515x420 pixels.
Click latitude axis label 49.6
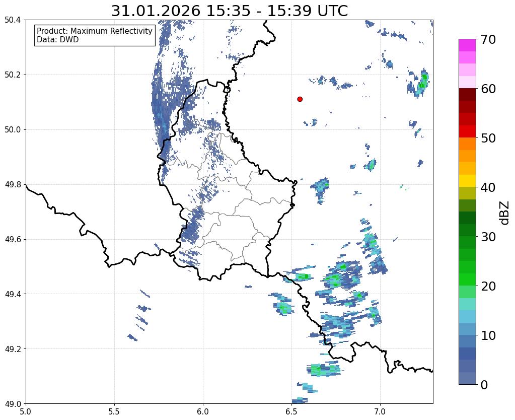13,239
